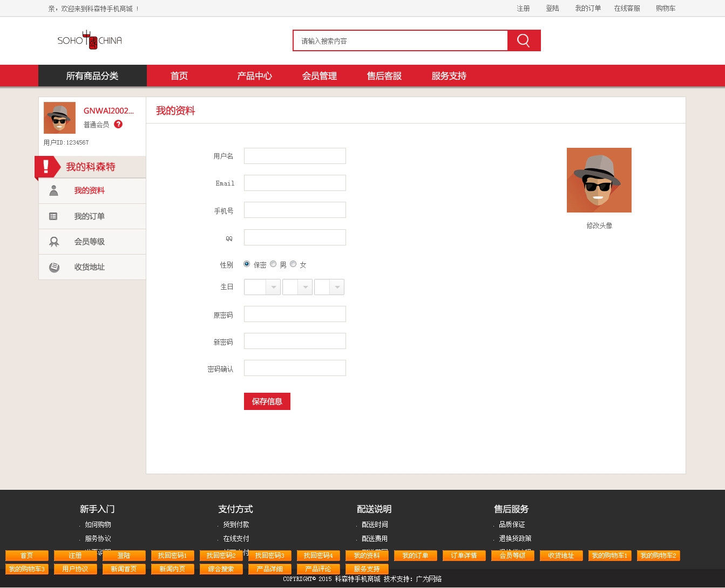Select the 男 gender radio button
This screenshot has height=588, width=725.
coord(273,264)
